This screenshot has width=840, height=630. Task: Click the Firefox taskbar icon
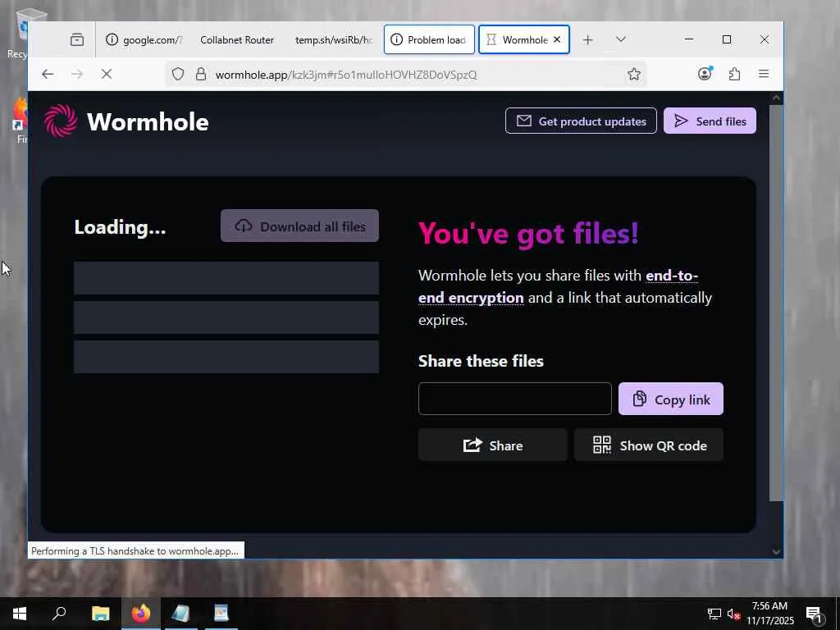coord(141,614)
